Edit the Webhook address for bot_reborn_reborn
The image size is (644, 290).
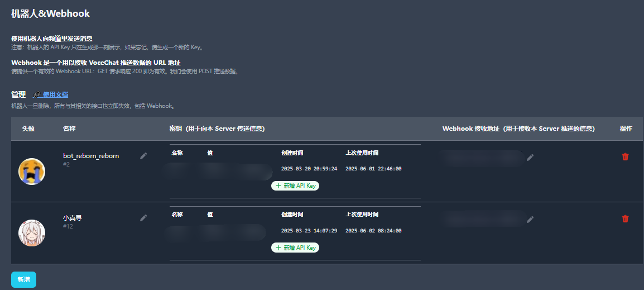point(530,158)
